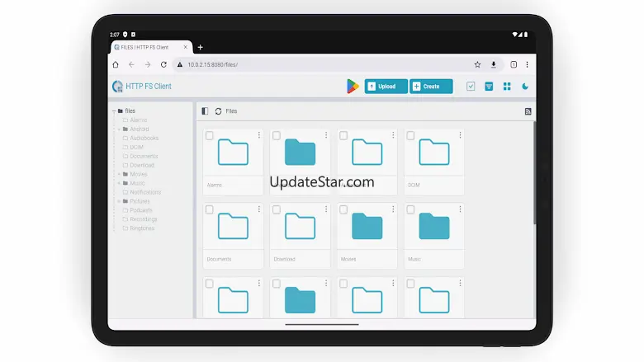Select DCIM in sidebar tree
Viewport: 644px width, 362px height.
click(x=137, y=147)
